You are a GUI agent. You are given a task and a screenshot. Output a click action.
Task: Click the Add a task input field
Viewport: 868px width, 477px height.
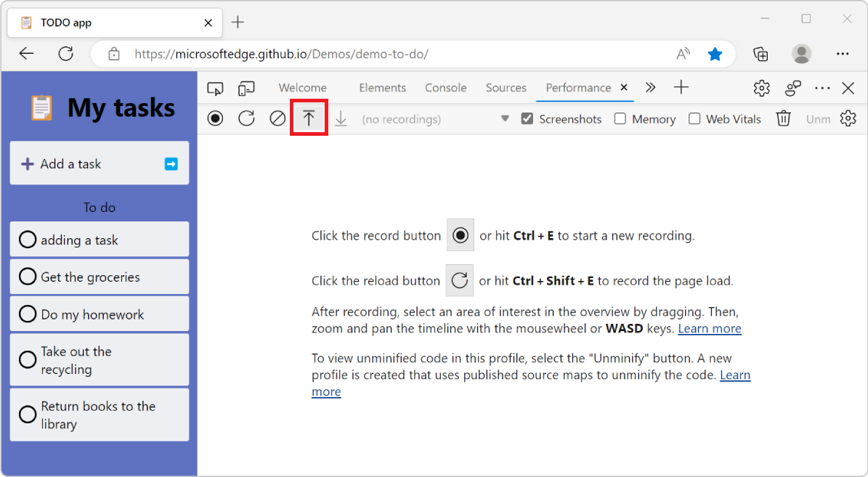99,163
